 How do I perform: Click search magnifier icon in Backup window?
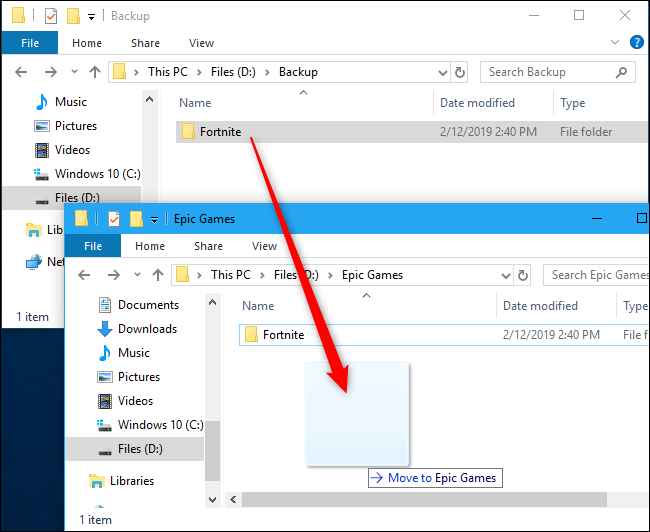[621, 72]
